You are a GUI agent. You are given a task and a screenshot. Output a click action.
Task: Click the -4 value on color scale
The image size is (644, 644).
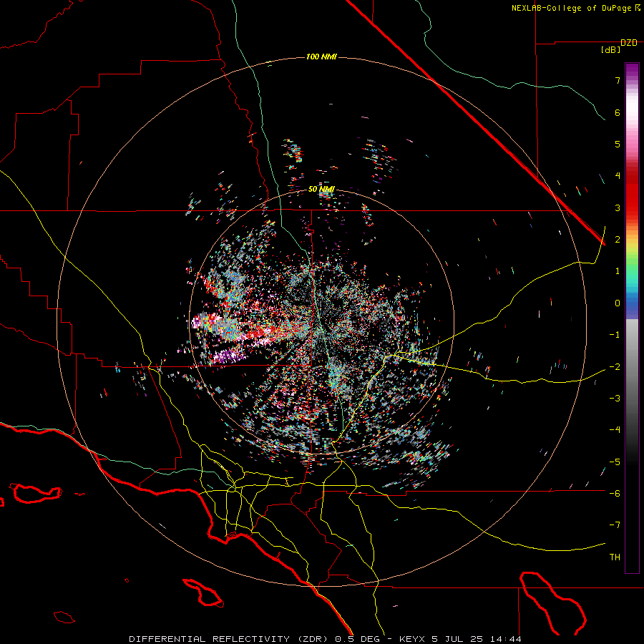[615, 430]
